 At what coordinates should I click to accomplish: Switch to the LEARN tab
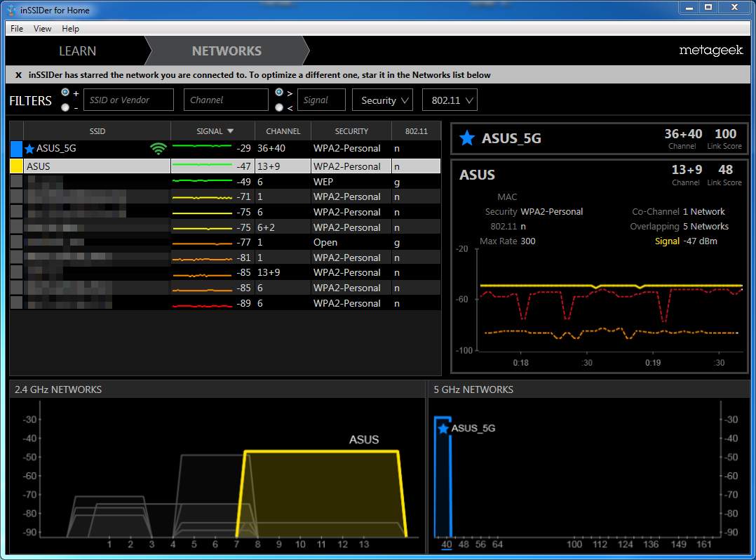(x=77, y=51)
